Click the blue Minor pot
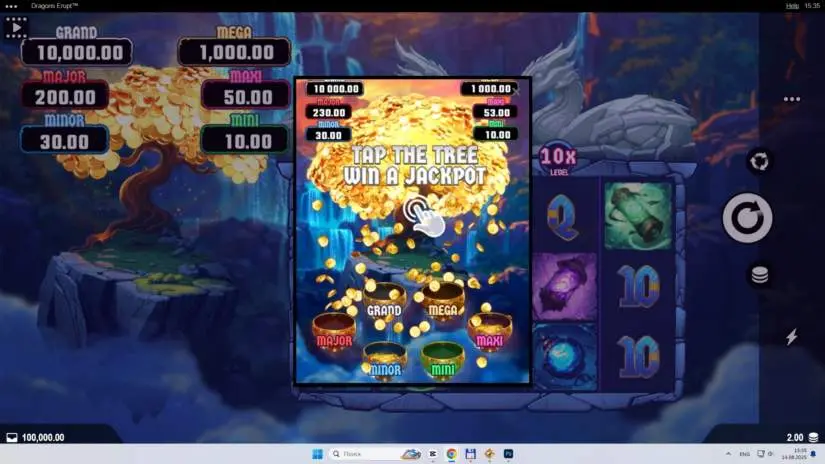The width and height of the screenshot is (825, 464). point(385,361)
